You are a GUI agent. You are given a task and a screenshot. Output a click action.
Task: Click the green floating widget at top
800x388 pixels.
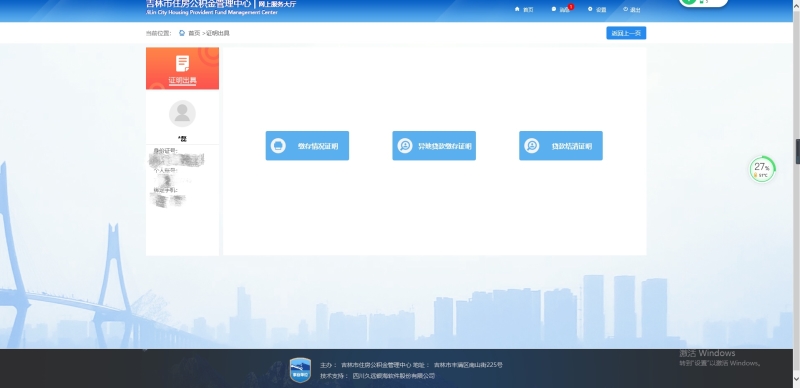point(703,3)
